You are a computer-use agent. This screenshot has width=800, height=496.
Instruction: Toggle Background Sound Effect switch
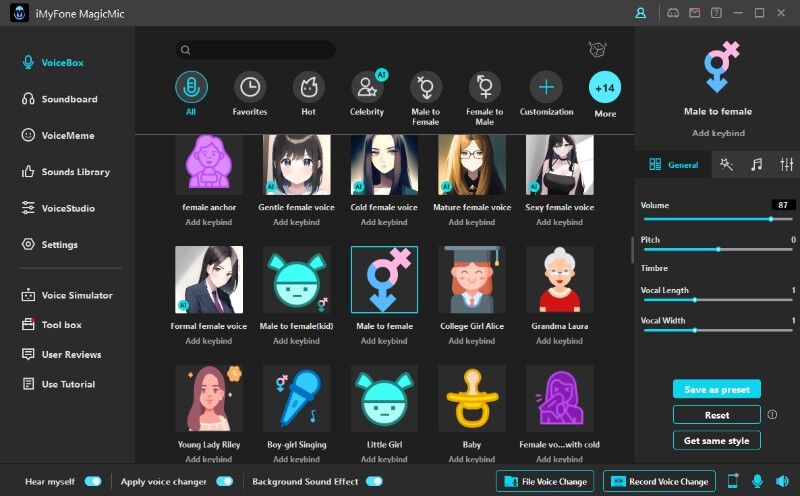pyautogui.click(x=374, y=481)
